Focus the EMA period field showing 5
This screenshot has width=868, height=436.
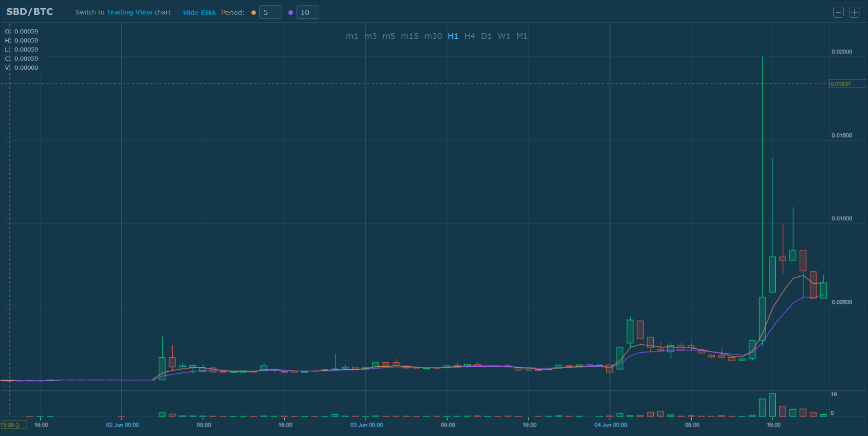coord(271,12)
